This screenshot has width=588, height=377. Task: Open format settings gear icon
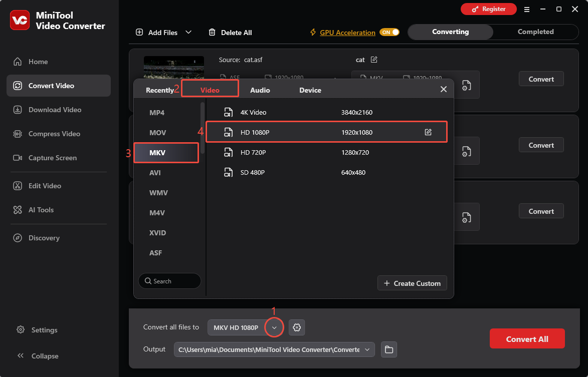(297, 327)
